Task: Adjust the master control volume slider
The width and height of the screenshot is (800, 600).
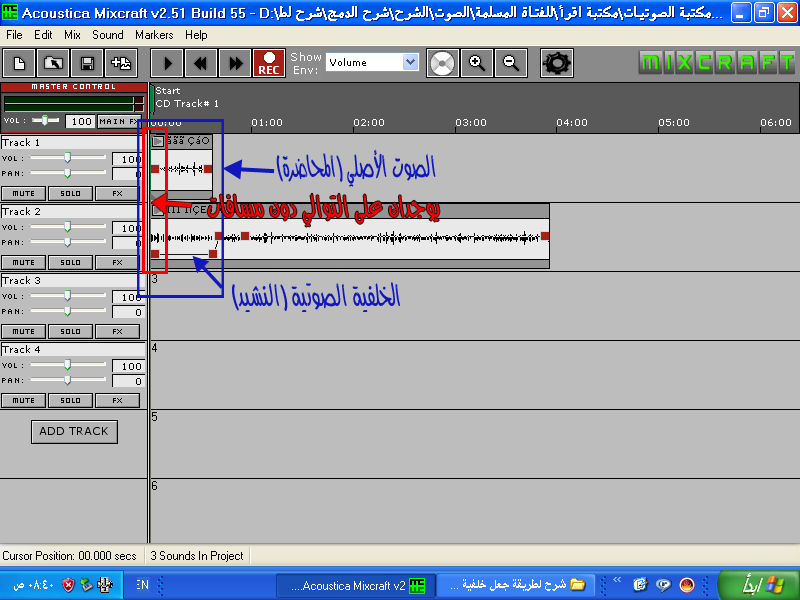Action: point(45,120)
